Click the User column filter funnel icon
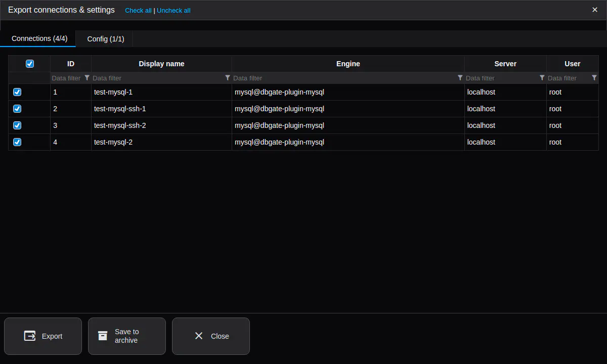607x364 pixels. (594, 78)
